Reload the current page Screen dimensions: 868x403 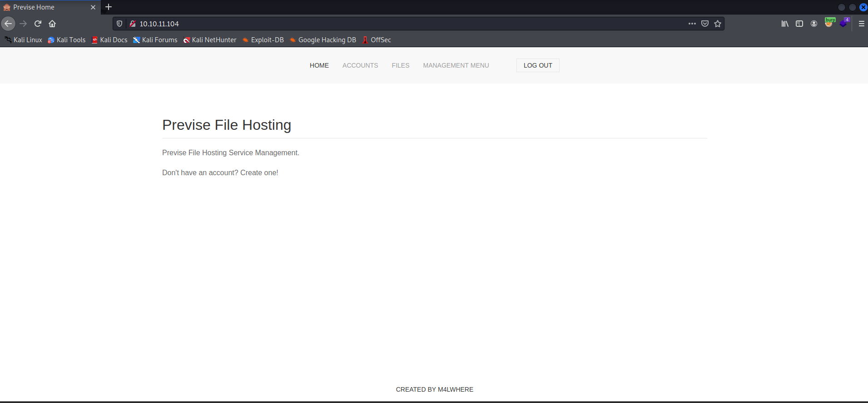point(38,24)
